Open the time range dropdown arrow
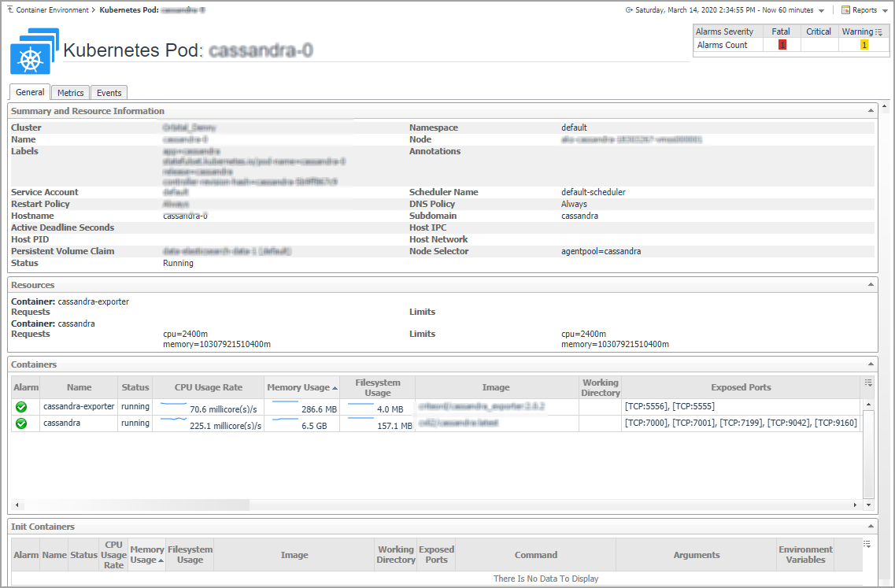 point(821,11)
